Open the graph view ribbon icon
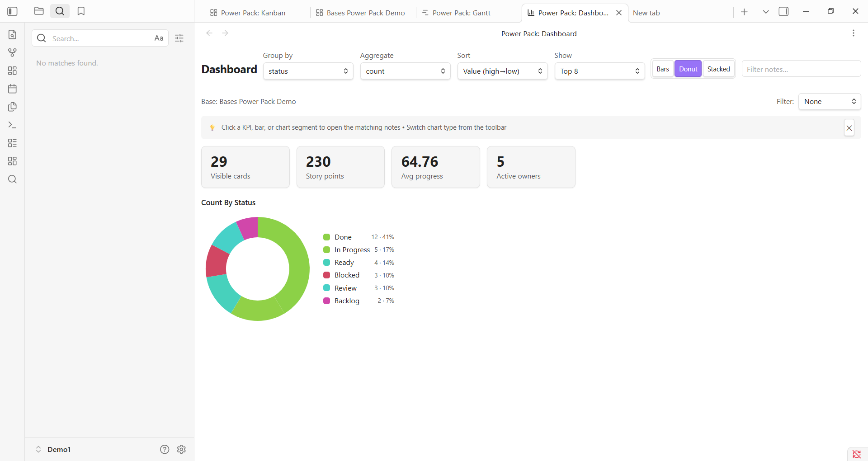Screen dimensions: 868x461 pyautogui.click(x=12, y=52)
